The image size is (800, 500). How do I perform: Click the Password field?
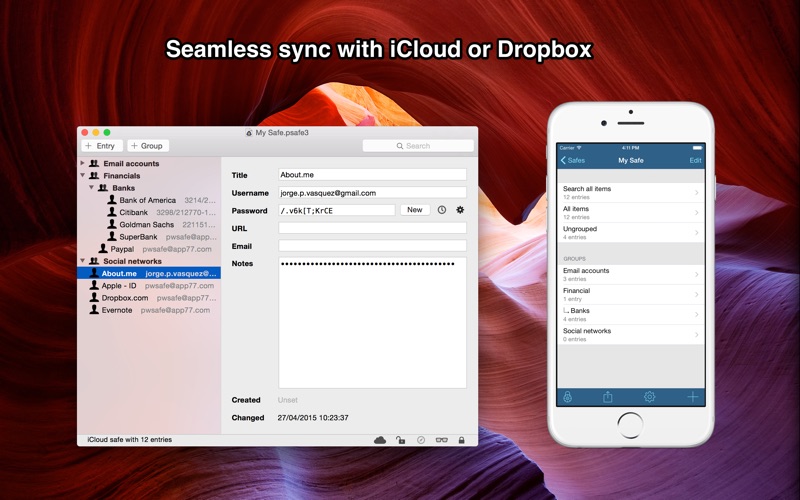337,210
